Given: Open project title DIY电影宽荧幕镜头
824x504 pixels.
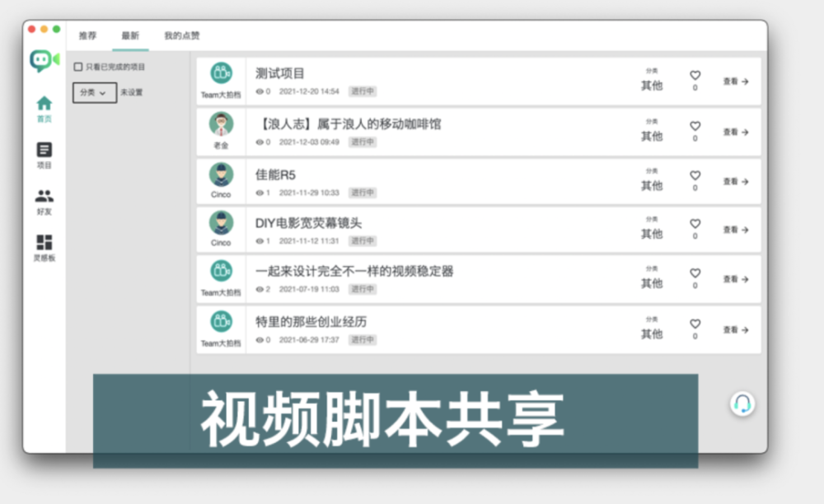Looking at the screenshot, I should (308, 223).
